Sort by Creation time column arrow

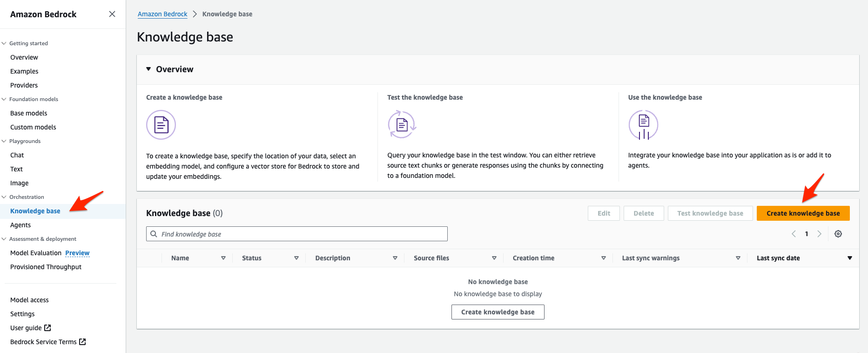point(604,258)
